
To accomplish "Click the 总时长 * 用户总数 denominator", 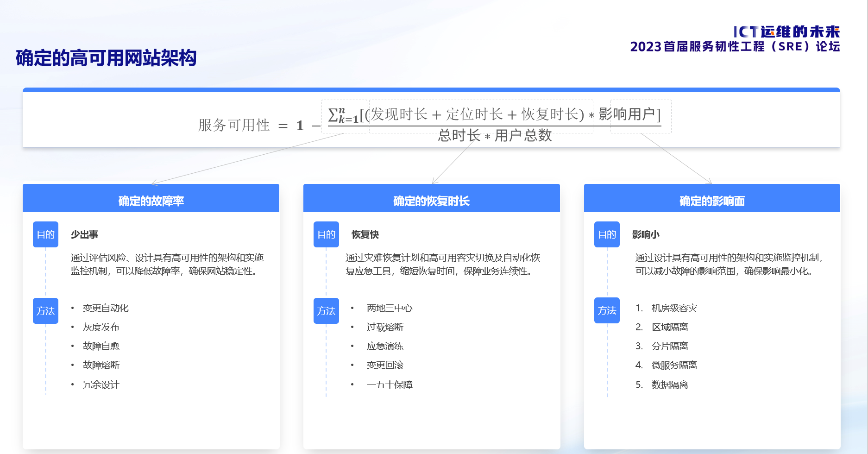I will click(495, 135).
